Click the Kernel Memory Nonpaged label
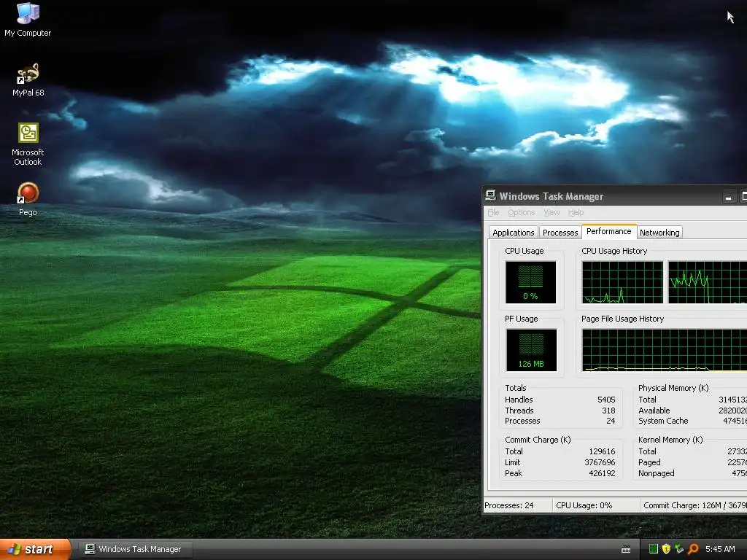747x560 pixels. tap(657, 473)
